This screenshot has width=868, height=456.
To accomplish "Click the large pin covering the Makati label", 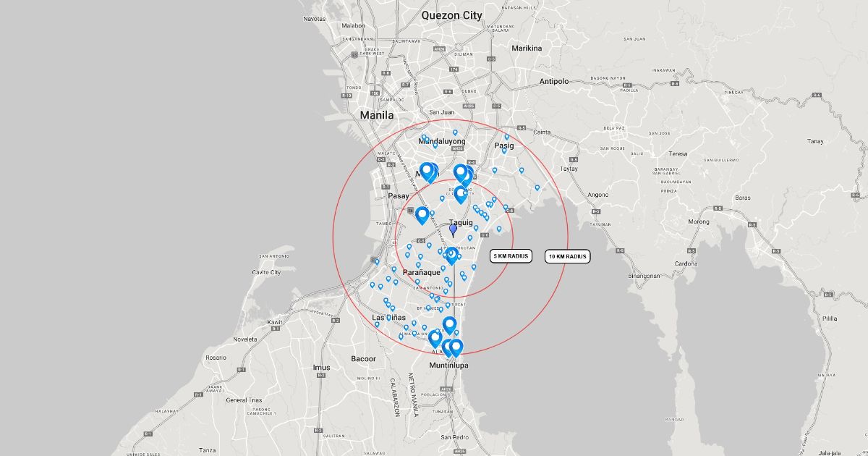I will click(x=427, y=172).
